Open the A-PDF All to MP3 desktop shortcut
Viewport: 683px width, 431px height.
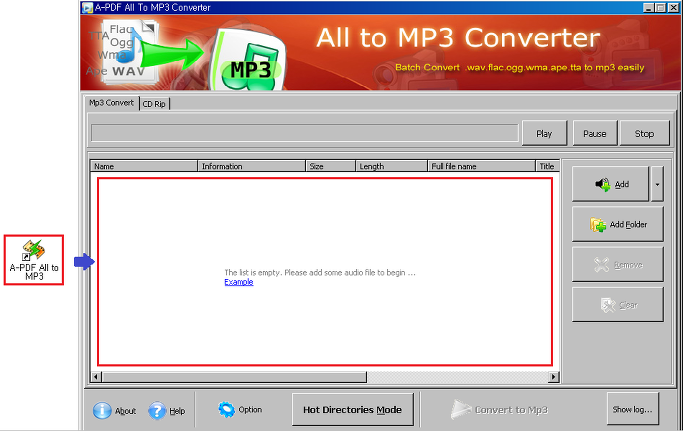tap(34, 260)
